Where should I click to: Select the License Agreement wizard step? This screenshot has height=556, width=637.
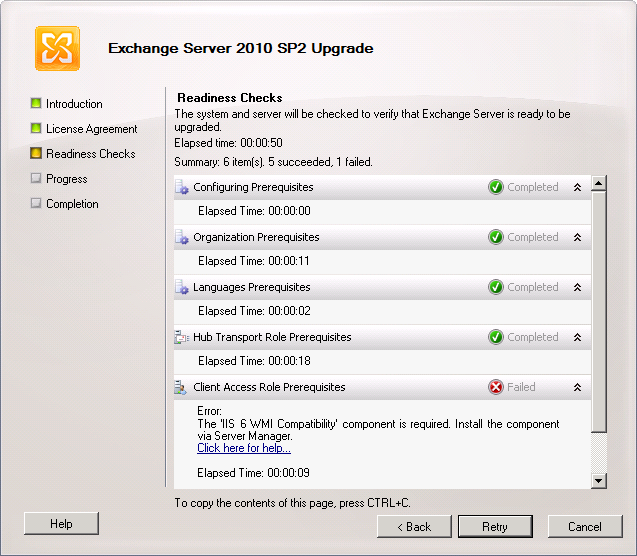click(x=91, y=129)
